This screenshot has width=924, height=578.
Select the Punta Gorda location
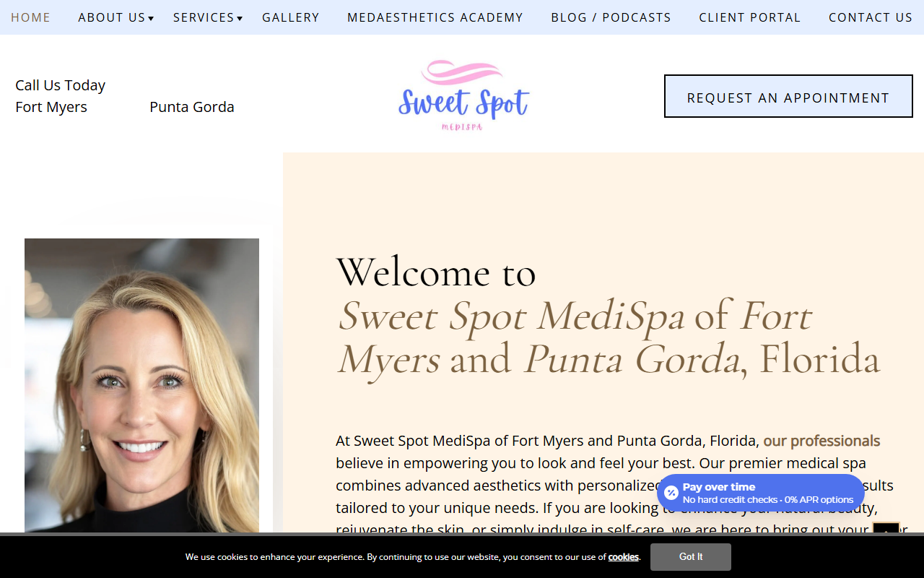click(192, 107)
